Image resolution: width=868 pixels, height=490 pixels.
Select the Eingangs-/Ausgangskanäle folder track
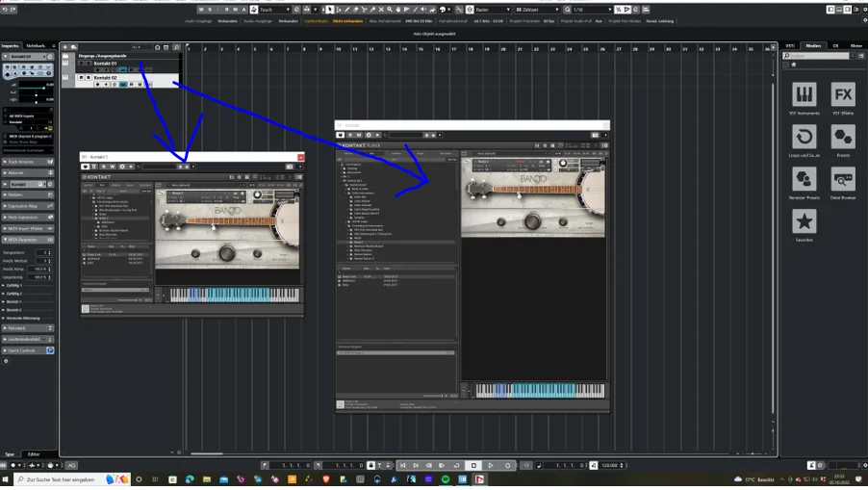[x=102, y=56]
